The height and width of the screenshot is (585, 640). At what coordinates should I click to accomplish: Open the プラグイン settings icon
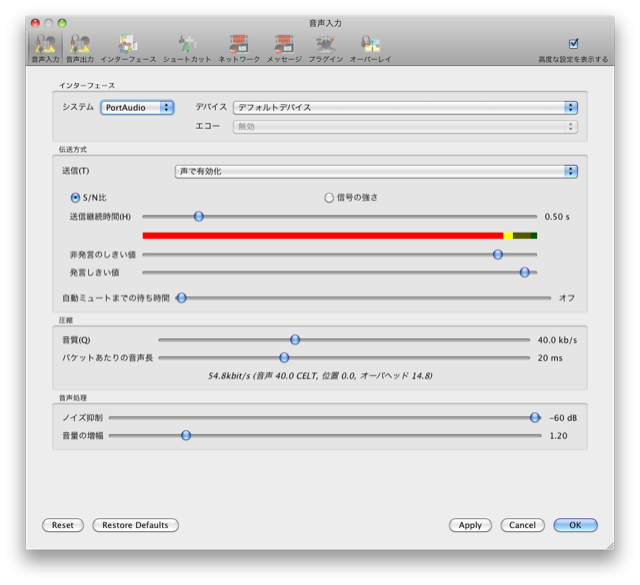[325, 47]
